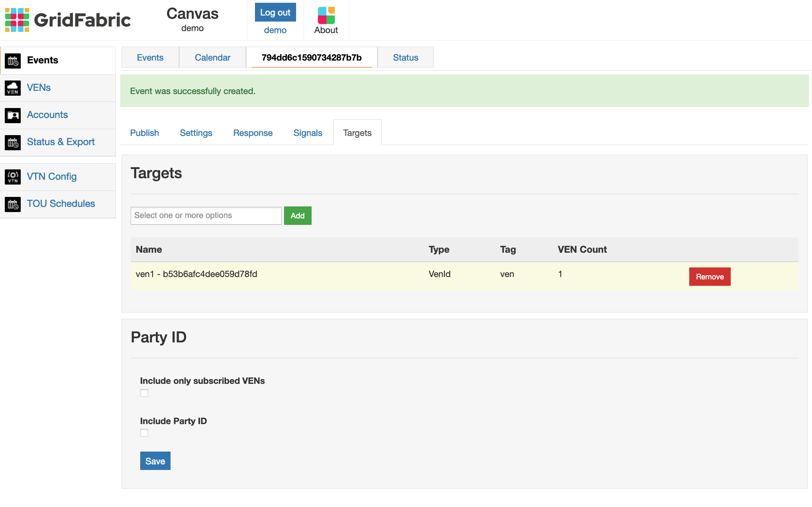This screenshot has width=812, height=507.
Task: Click the About app icon
Action: point(326,15)
